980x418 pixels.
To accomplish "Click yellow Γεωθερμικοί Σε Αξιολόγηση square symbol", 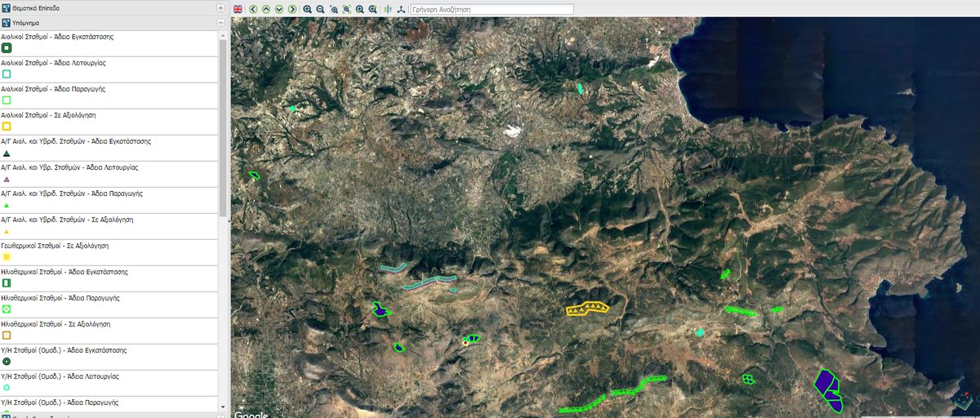I will [7, 257].
